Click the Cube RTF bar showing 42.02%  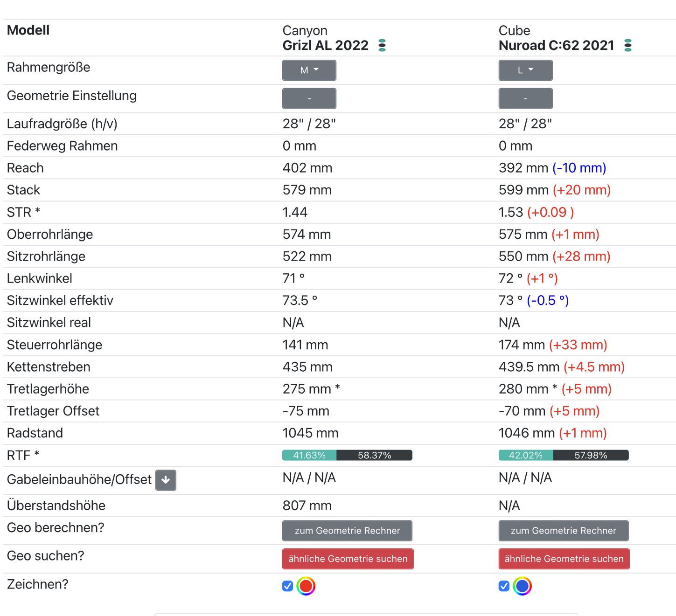[x=526, y=455]
